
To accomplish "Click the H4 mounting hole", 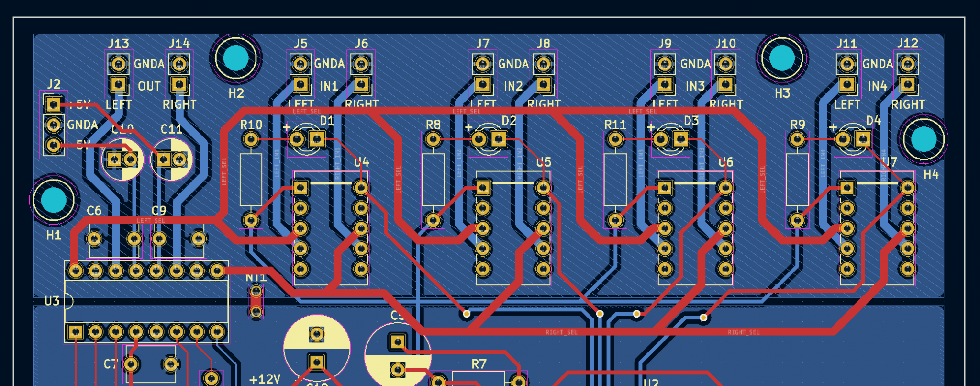I will point(923,139).
